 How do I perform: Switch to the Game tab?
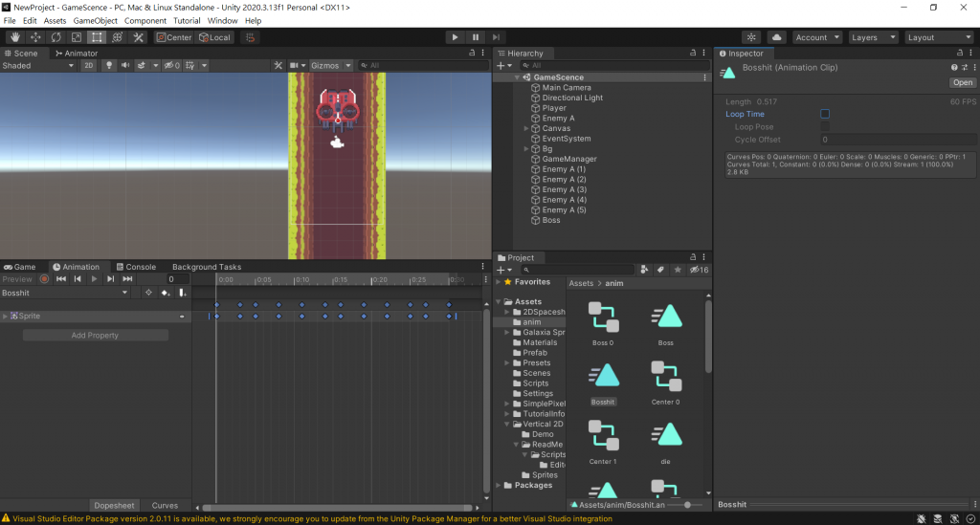20,267
